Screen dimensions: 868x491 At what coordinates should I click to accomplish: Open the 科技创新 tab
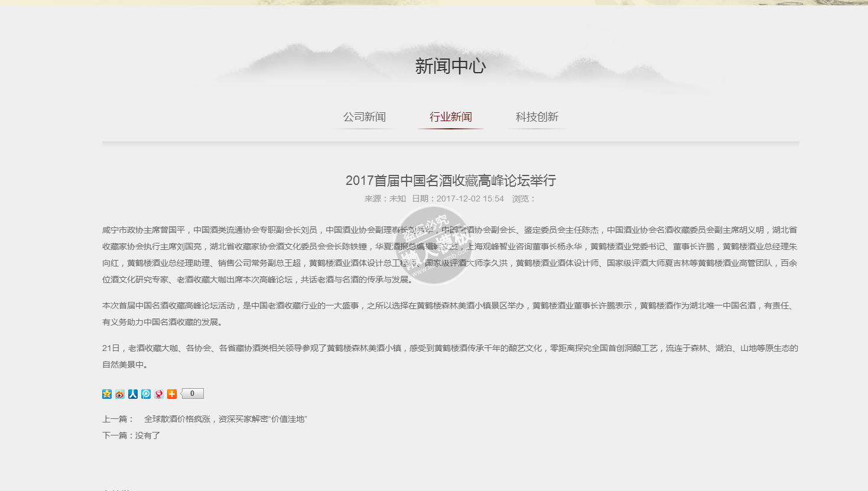tap(537, 117)
